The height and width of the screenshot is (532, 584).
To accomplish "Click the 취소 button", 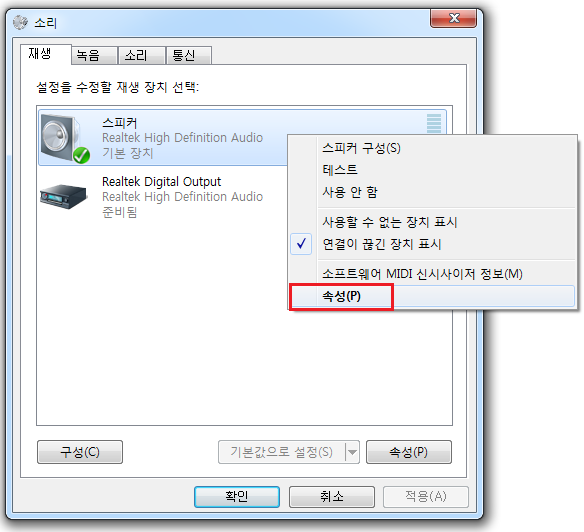I will [332, 496].
